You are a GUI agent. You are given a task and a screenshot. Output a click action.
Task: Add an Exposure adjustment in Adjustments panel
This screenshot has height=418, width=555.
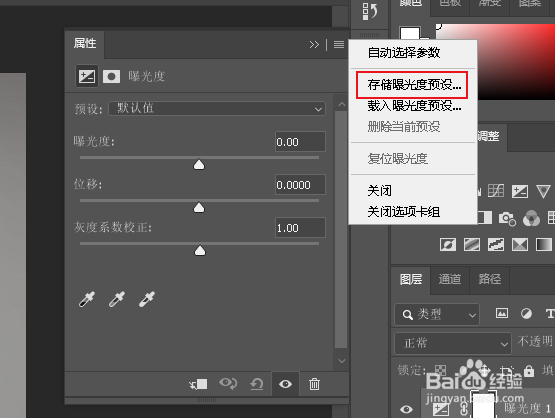(x=520, y=191)
